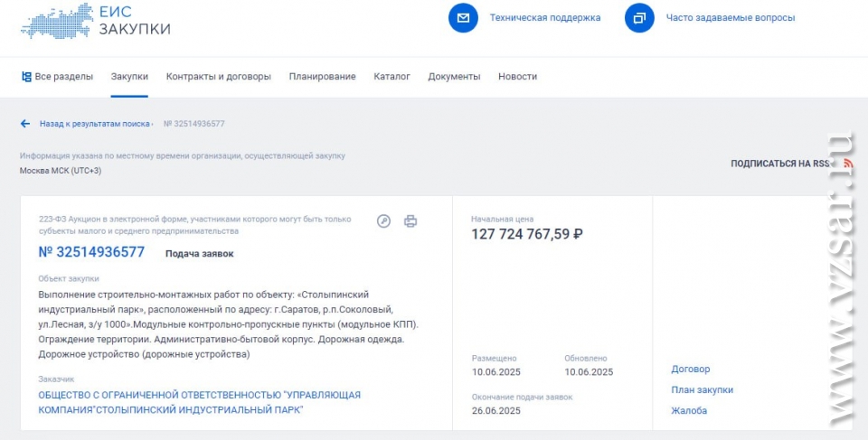
Task: Click the FAQ windows icon
Action: click(639, 18)
